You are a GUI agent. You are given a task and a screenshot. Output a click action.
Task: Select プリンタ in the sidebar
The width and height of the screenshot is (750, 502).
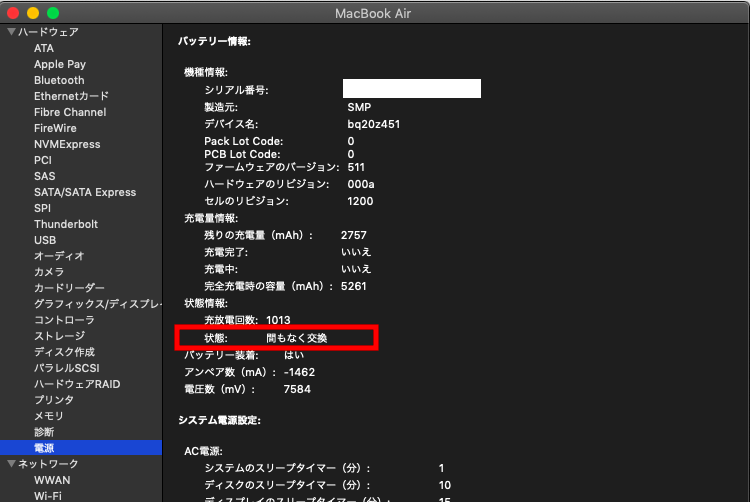point(54,400)
